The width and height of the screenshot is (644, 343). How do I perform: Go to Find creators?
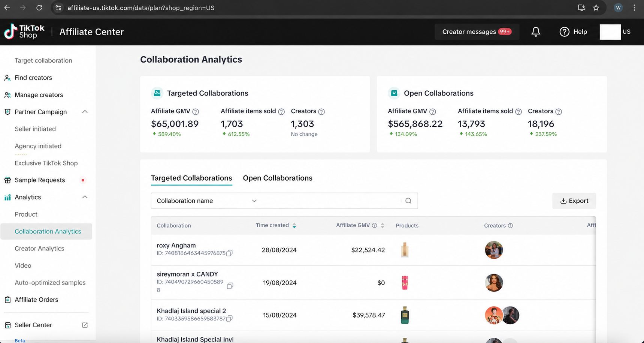click(x=33, y=78)
